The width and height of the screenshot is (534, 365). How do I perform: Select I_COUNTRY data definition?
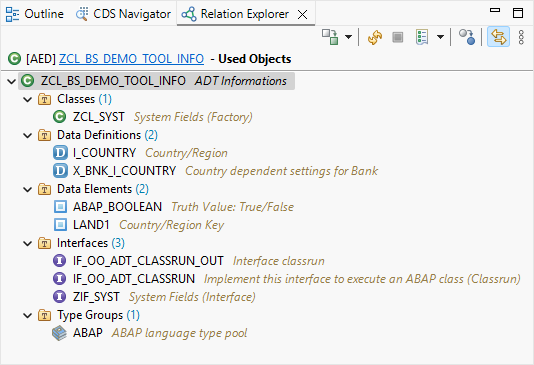point(104,153)
